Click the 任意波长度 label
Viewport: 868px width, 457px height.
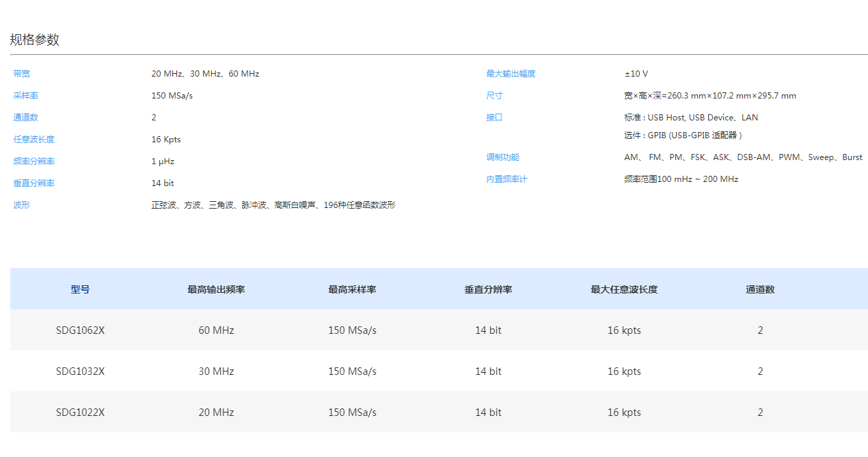click(x=33, y=139)
